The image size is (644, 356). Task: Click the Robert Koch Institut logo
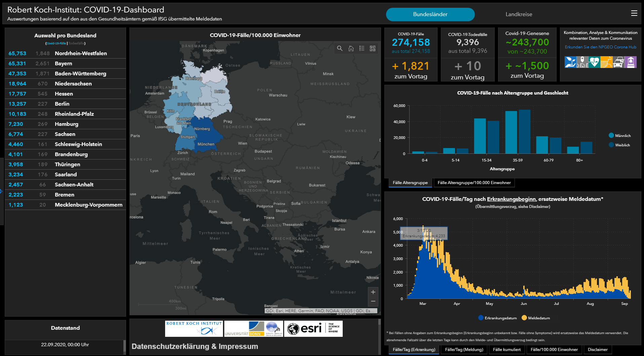tap(194, 328)
